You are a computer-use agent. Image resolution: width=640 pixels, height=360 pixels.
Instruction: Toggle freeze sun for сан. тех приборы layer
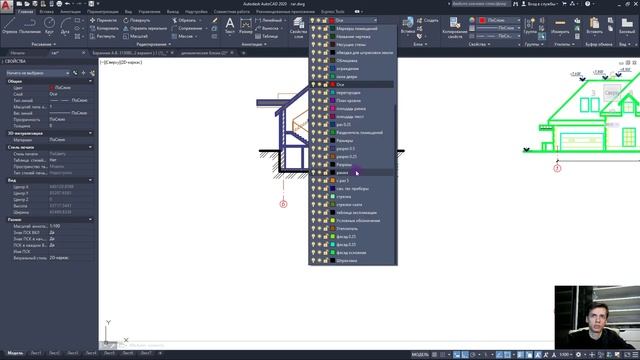point(319,189)
